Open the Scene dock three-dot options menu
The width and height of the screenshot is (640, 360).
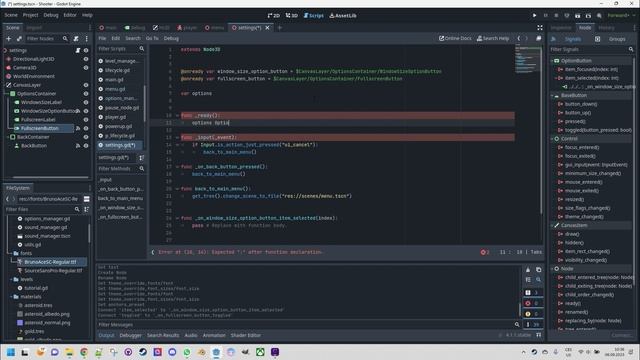87,39
